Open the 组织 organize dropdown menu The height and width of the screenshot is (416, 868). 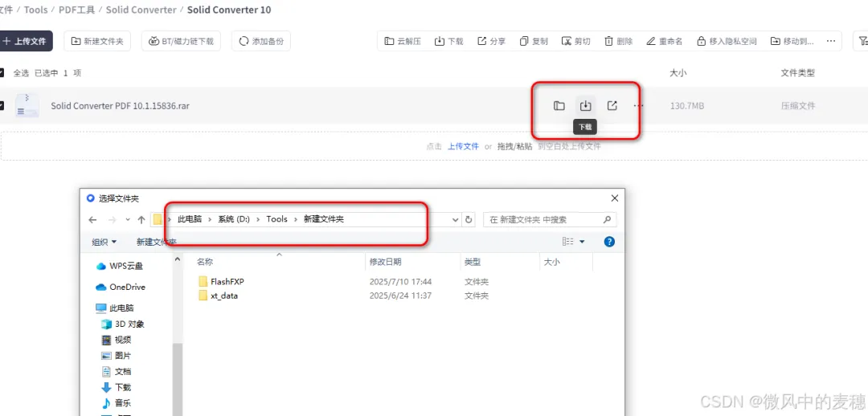(104, 242)
